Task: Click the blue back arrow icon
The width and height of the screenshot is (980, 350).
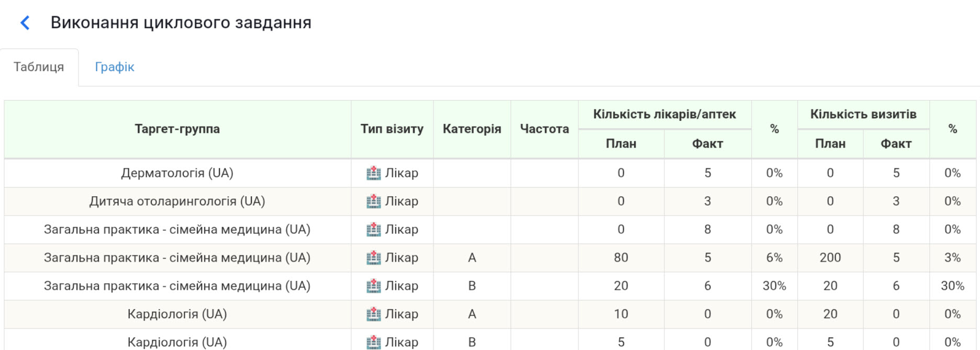Action: tap(25, 23)
